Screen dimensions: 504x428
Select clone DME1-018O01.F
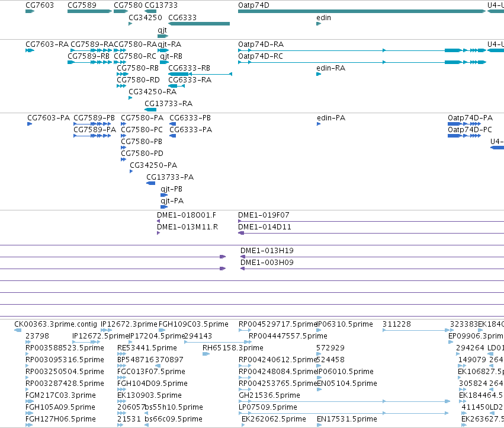187,215
